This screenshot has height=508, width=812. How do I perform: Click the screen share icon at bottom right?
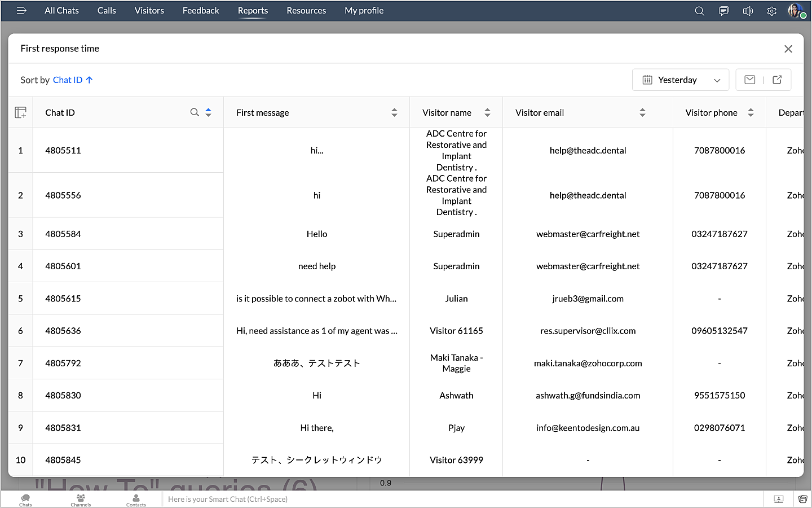pyautogui.click(x=779, y=499)
